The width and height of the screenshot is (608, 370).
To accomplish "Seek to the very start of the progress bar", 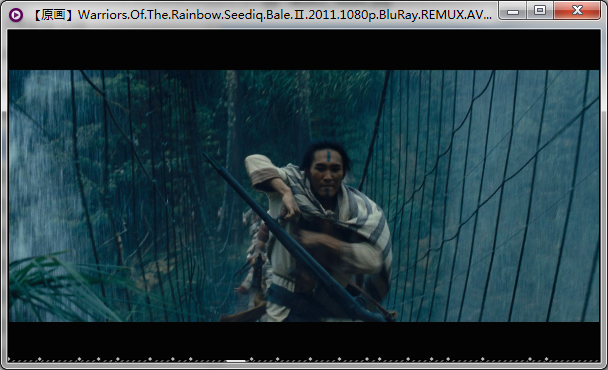I will [9, 361].
